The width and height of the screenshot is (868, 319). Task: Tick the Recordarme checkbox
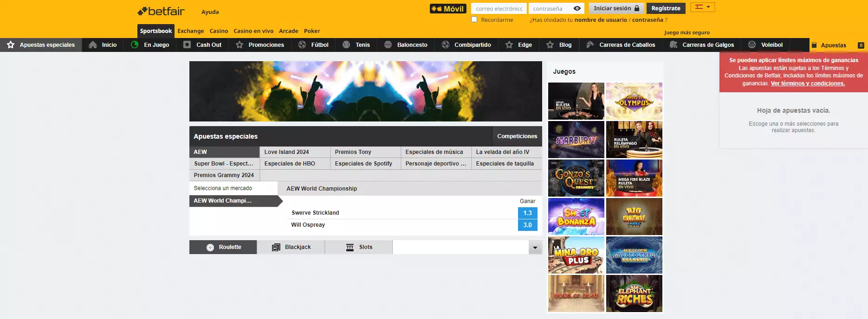tap(474, 19)
